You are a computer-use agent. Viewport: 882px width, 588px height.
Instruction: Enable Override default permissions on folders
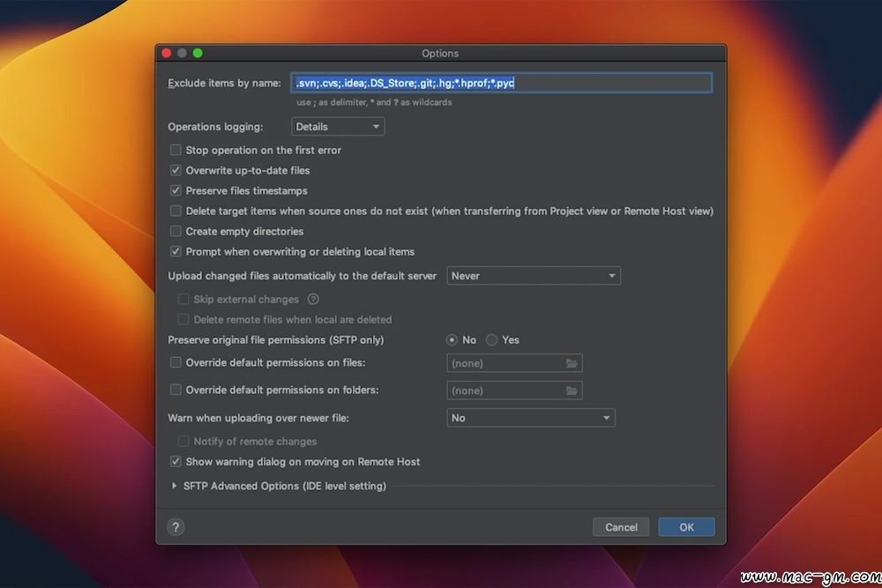pyautogui.click(x=176, y=390)
